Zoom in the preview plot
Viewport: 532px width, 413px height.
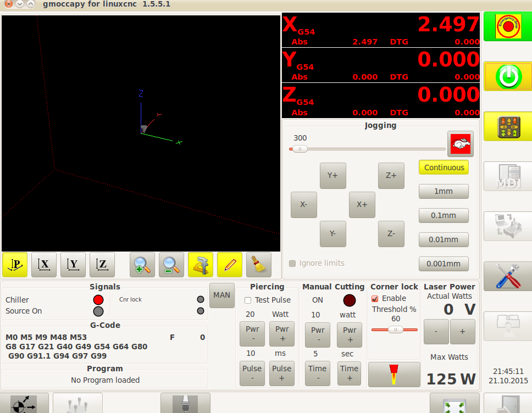click(142, 265)
